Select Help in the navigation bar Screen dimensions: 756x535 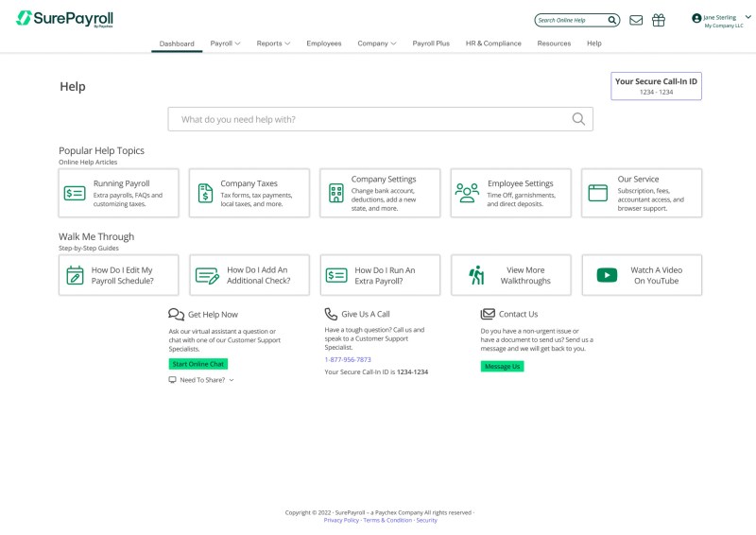click(594, 43)
